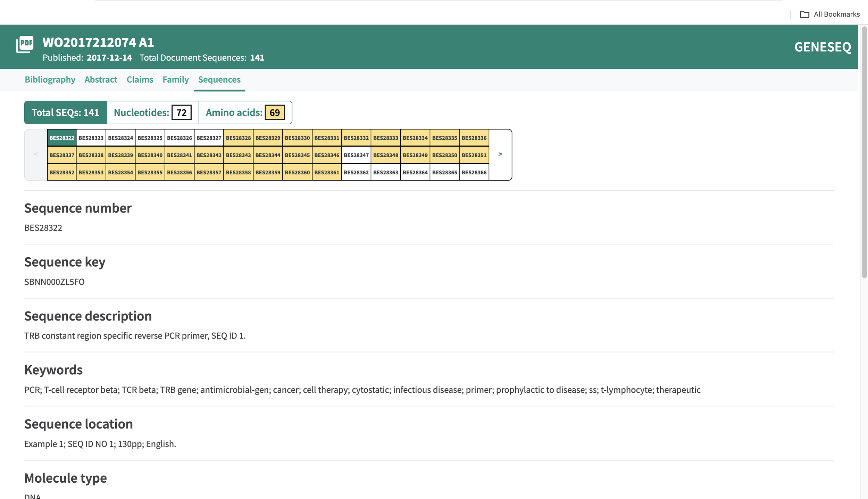Select the Claims tab
The width and height of the screenshot is (868, 499).
[140, 80]
